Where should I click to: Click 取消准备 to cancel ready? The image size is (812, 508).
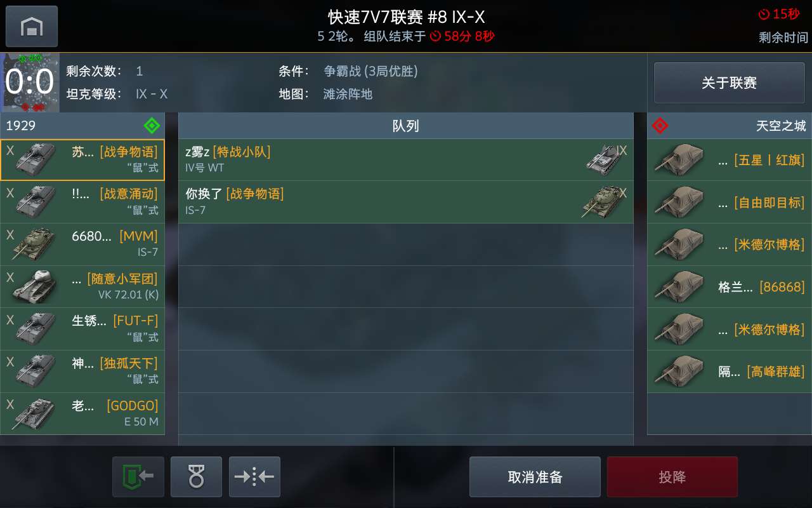point(535,477)
